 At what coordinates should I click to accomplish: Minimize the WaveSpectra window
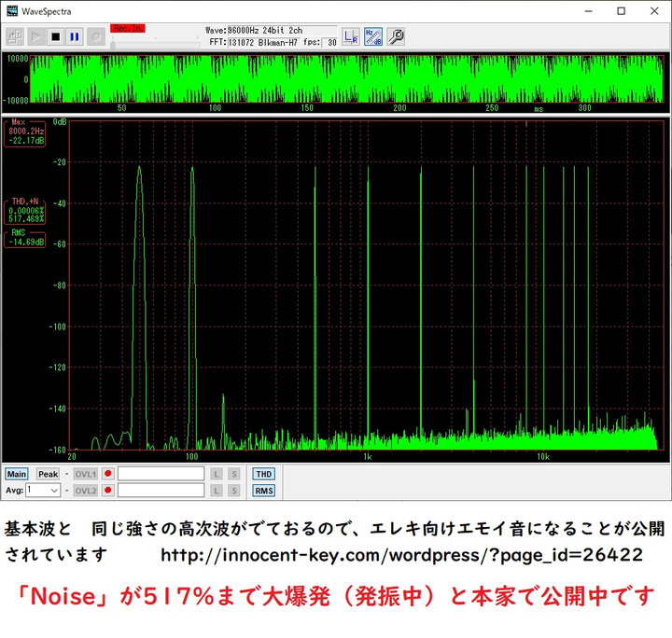589,11
